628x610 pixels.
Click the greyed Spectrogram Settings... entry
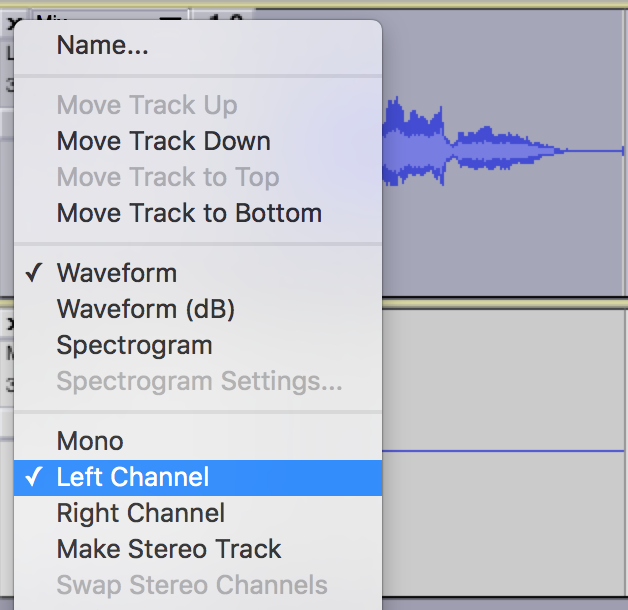[199, 381]
